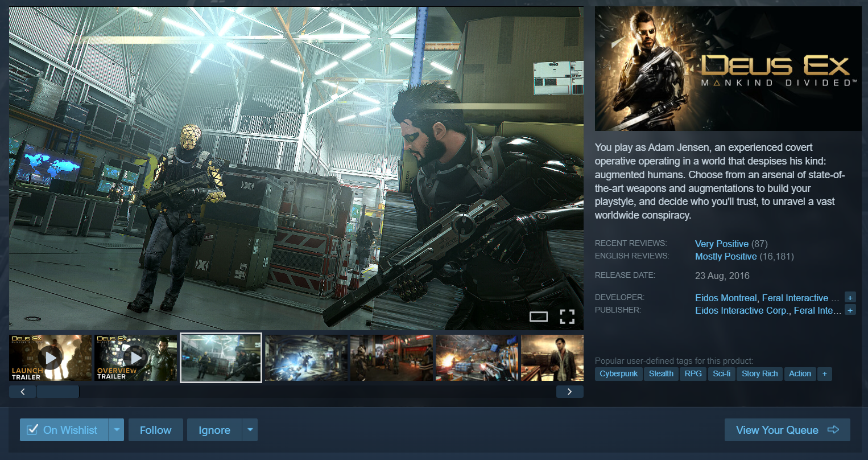
Task: Select the Developer label
Action: click(619, 297)
